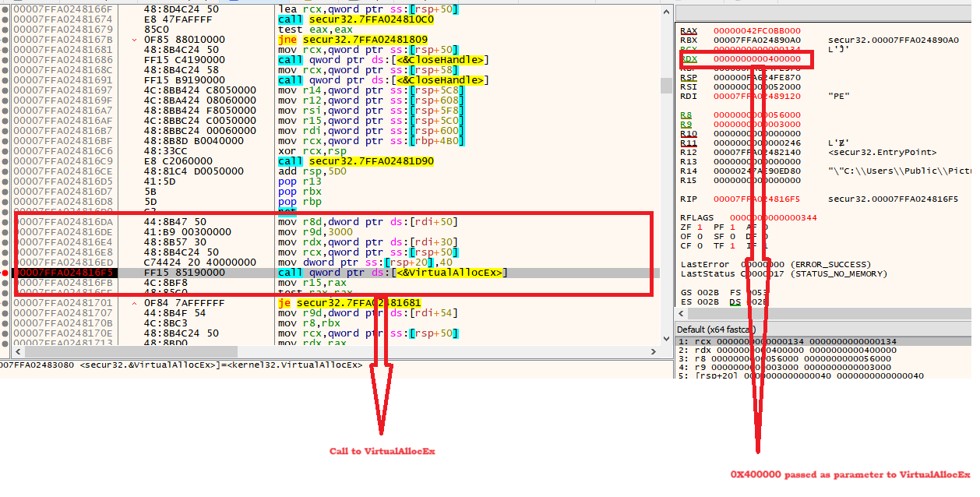Screen dimensions: 980x497
Task: Open the Default (x64 fastcall) convention dropdown
Action: 718,330
